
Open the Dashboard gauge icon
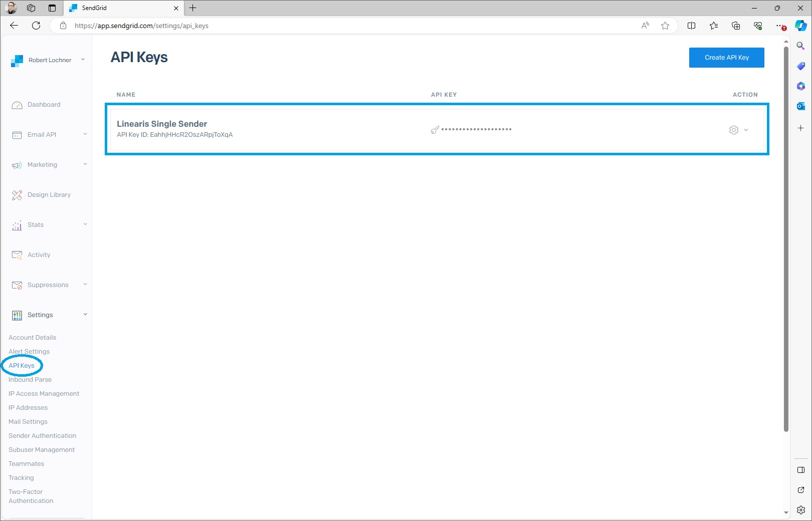(x=17, y=105)
